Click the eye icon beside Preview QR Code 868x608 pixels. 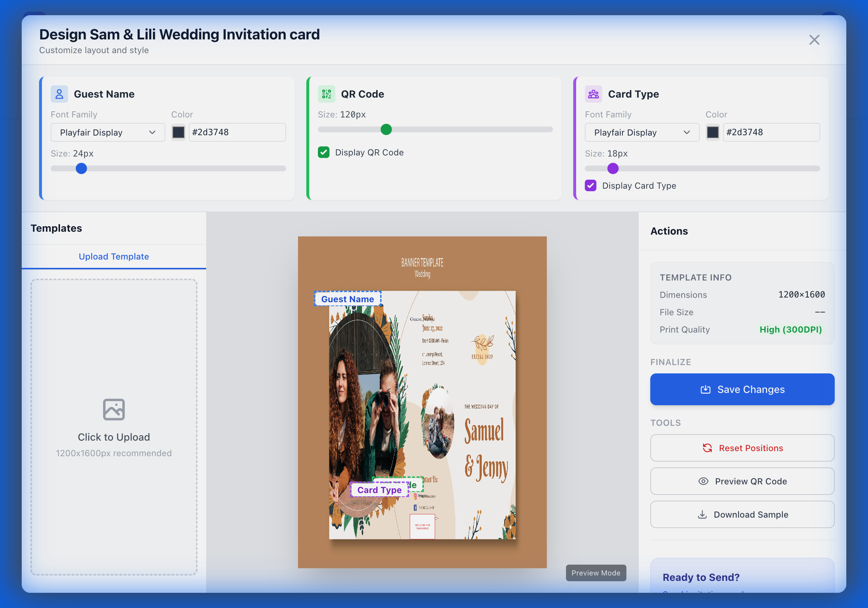pyautogui.click(x=703, y=481)
